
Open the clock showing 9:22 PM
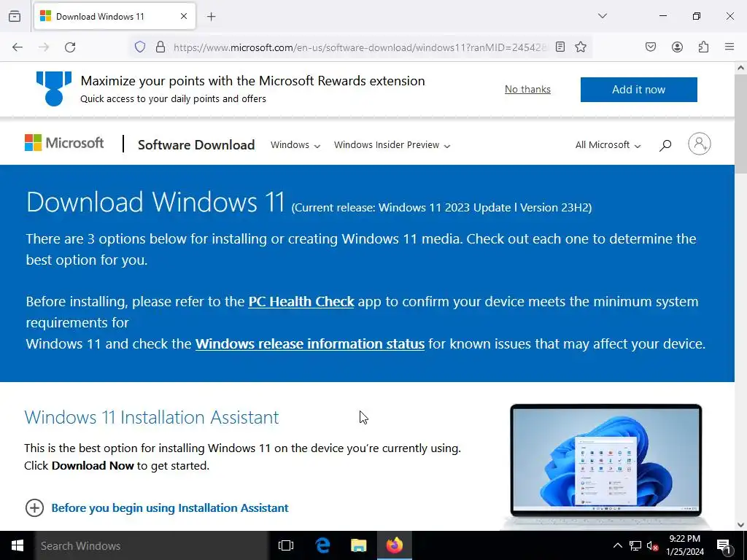pyautogui.click(x=684, y=545)
